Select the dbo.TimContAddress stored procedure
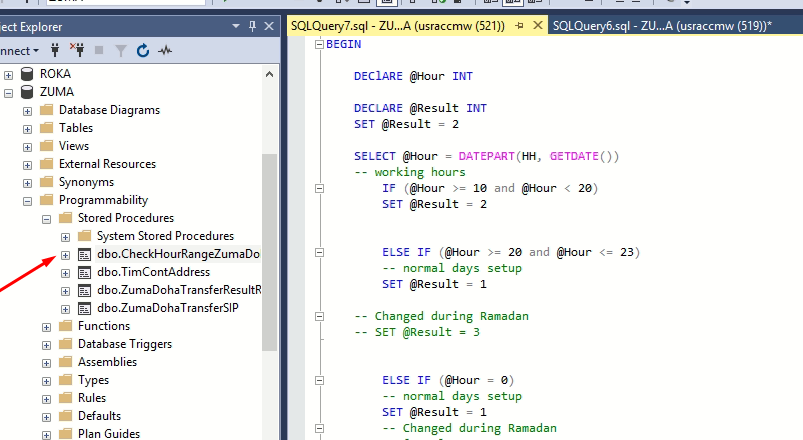 click(153, 272)
